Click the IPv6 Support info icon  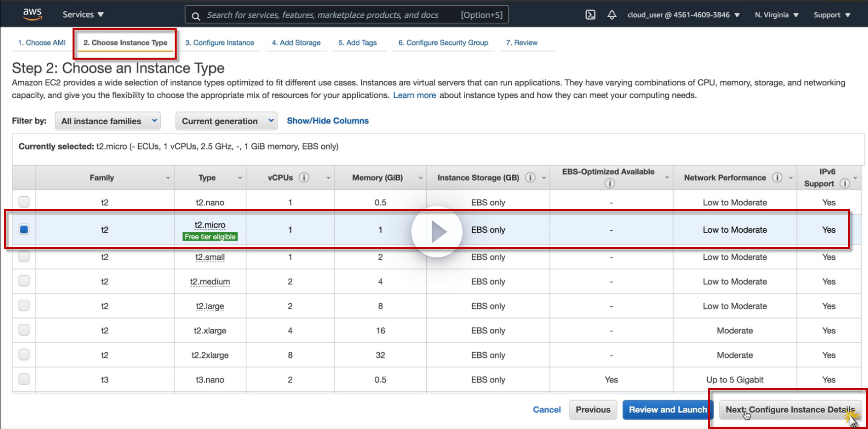[x=845, y=183]
